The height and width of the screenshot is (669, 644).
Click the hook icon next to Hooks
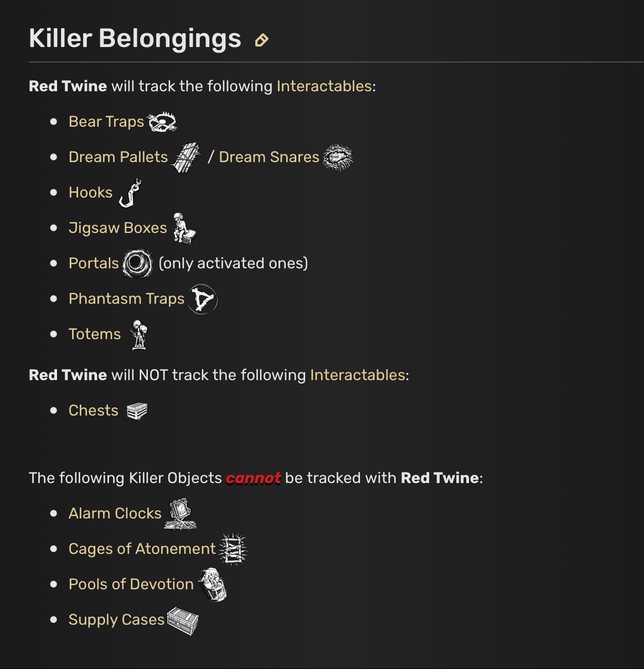tap(130, 193)
